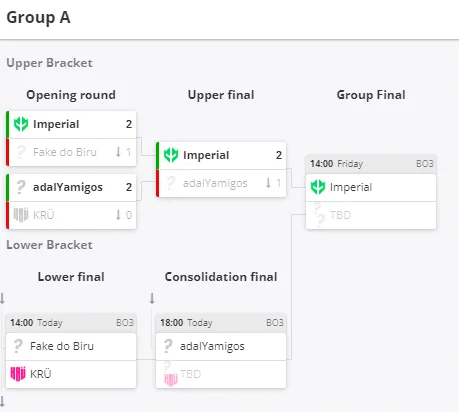Click TBD slot in Consolidation final

[x=221, y=374]
